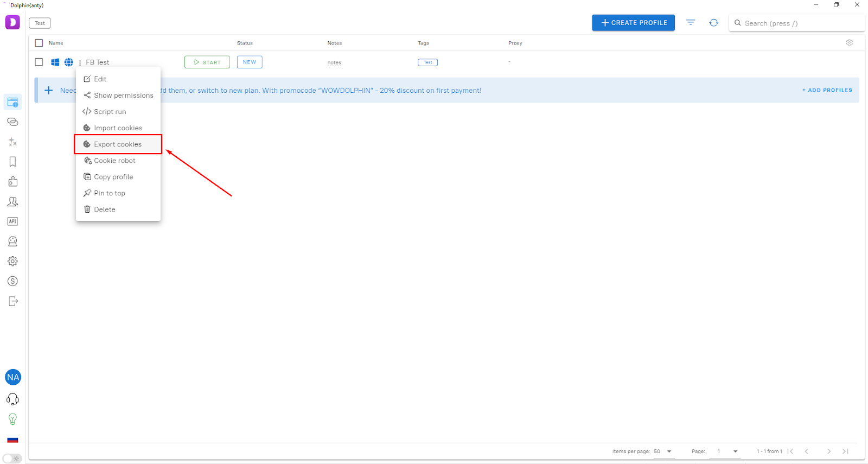
Task: Select Script run menu entry
Action: pyautogui.click(x=118, y=111)
